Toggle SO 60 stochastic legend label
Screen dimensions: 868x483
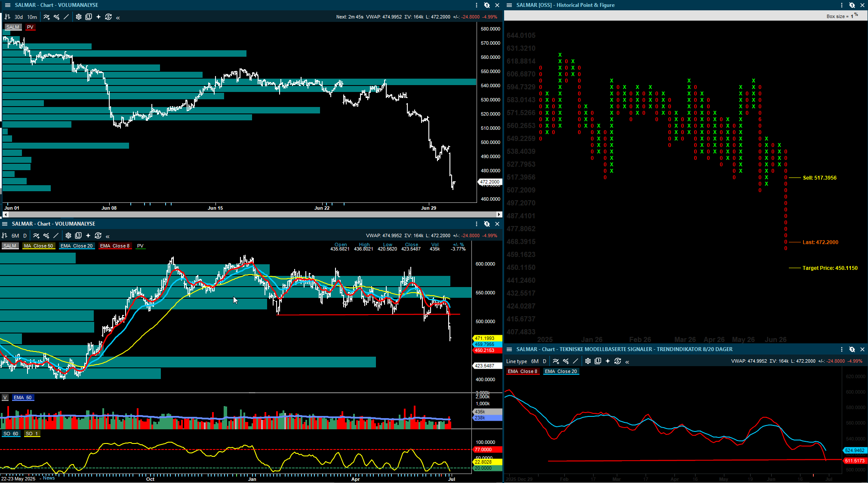point(11,434)
